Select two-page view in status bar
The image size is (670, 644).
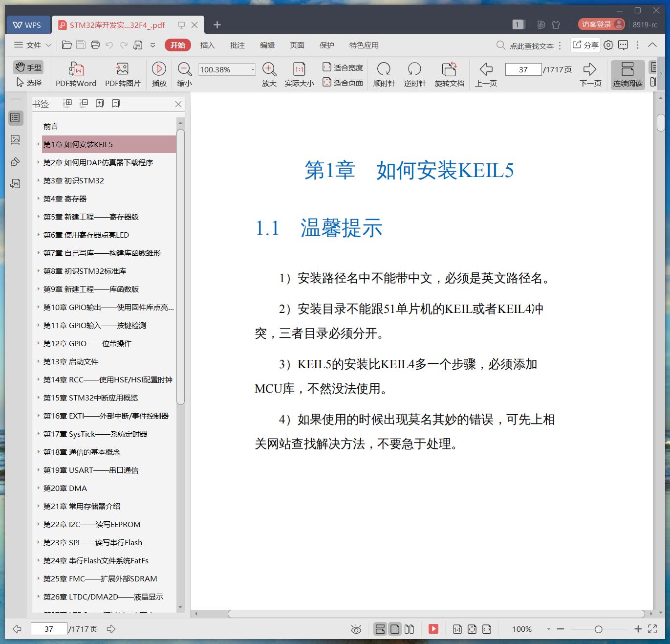pyautogui.click(x=410, y=629)
